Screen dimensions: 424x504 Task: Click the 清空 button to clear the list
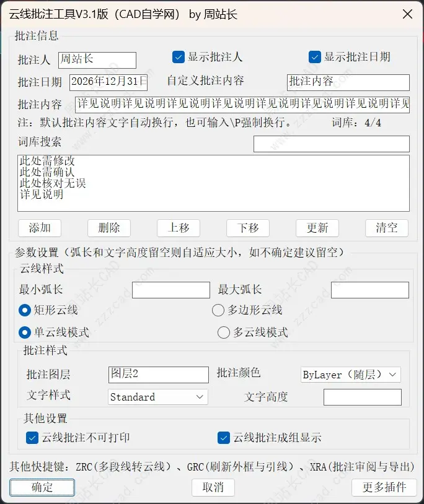[386, 228]
